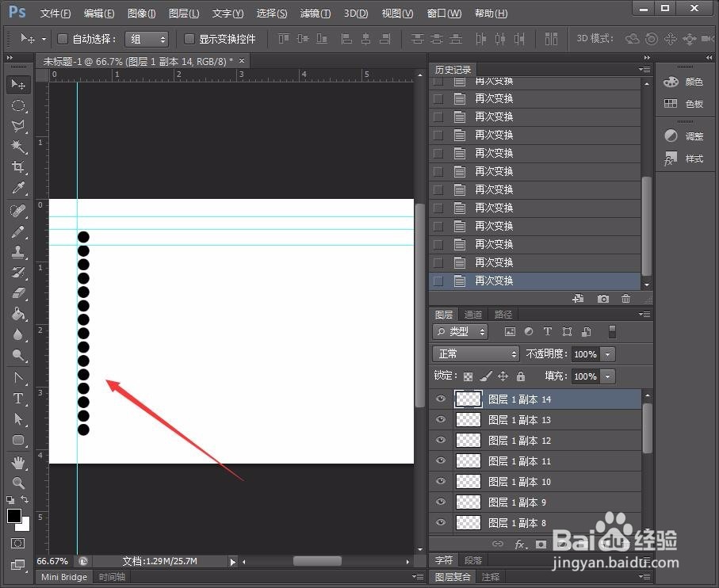Enable the 显示变换控件 checkbox
Screen dimensions: 719x588
(189, 39)
